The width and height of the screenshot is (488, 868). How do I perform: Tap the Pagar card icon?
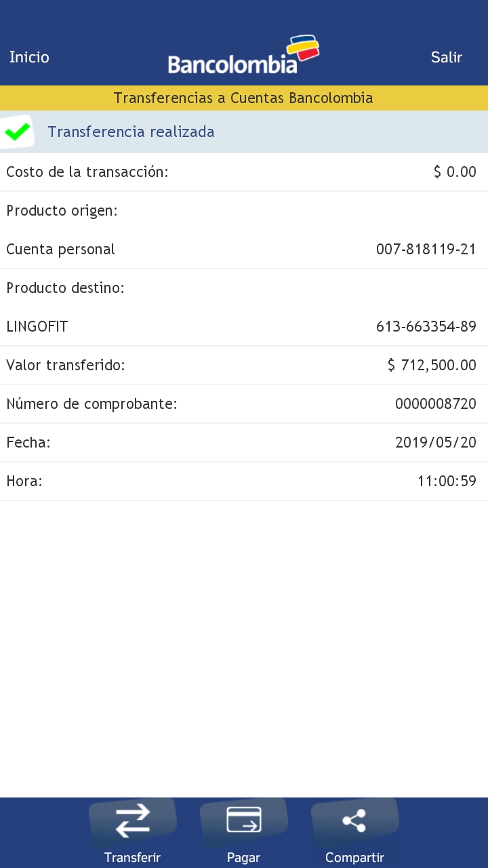pos(244,820)
